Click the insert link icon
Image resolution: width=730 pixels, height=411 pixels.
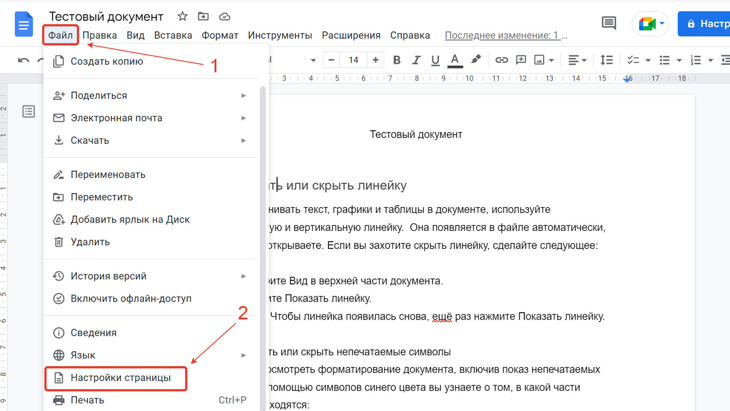[x=501, y=60]
